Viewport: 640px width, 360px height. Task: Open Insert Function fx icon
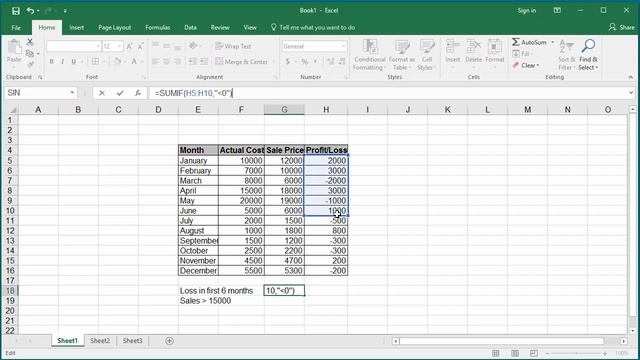138,93
